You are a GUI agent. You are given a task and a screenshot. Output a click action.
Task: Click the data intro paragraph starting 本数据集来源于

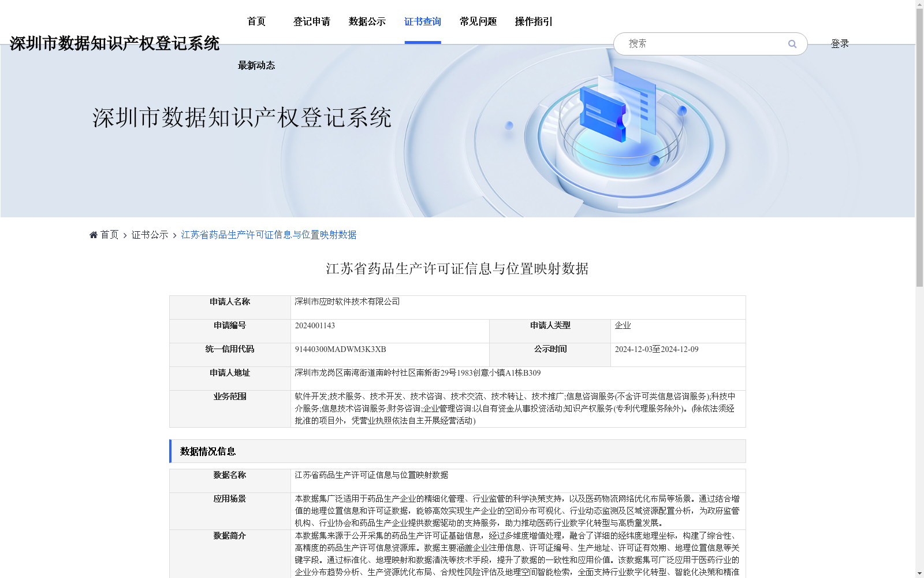(517, 554)
